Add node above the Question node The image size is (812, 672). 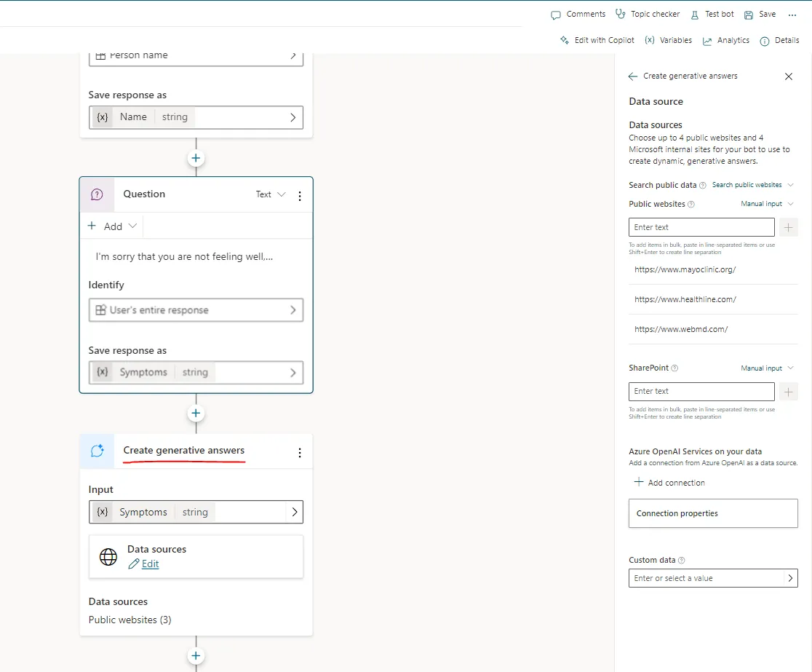click(x=196, y=158)
